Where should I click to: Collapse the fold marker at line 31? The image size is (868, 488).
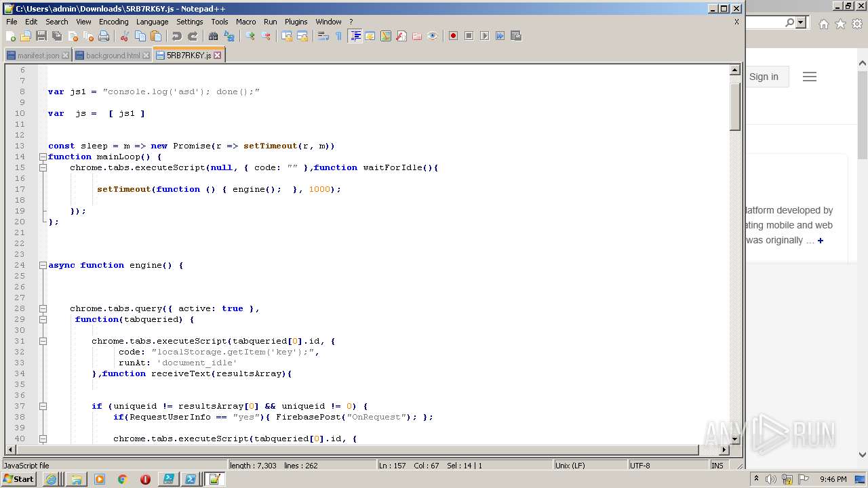[43, 341]
